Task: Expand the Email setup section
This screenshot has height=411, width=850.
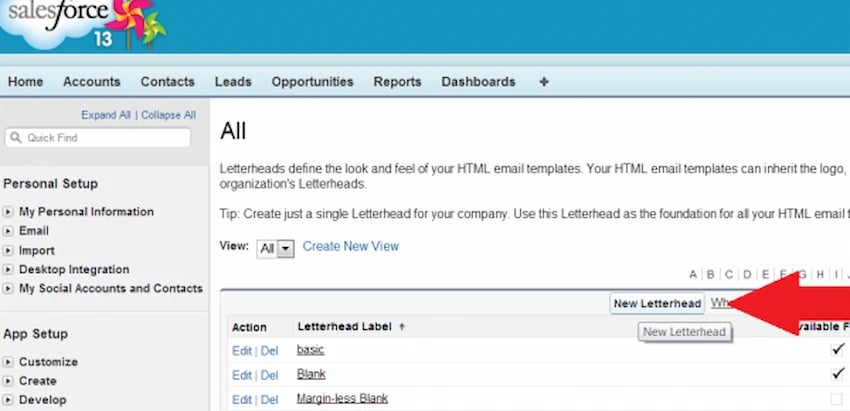Action: (8, 231)
